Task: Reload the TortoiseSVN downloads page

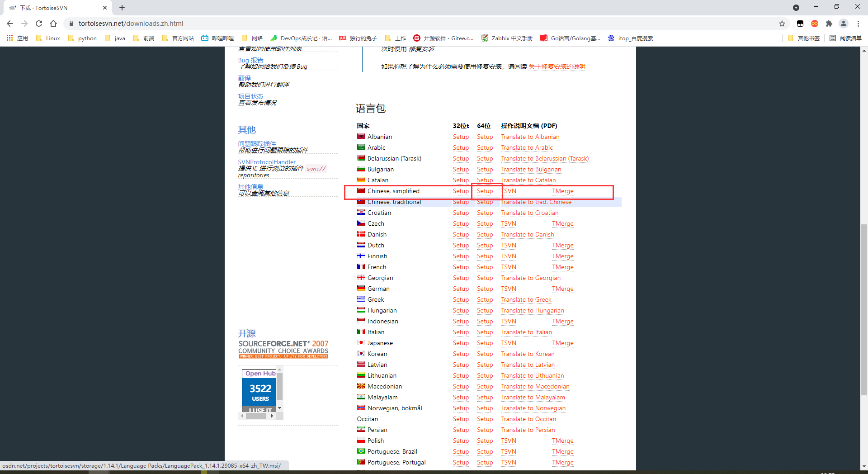Action: tap(39, 24)
